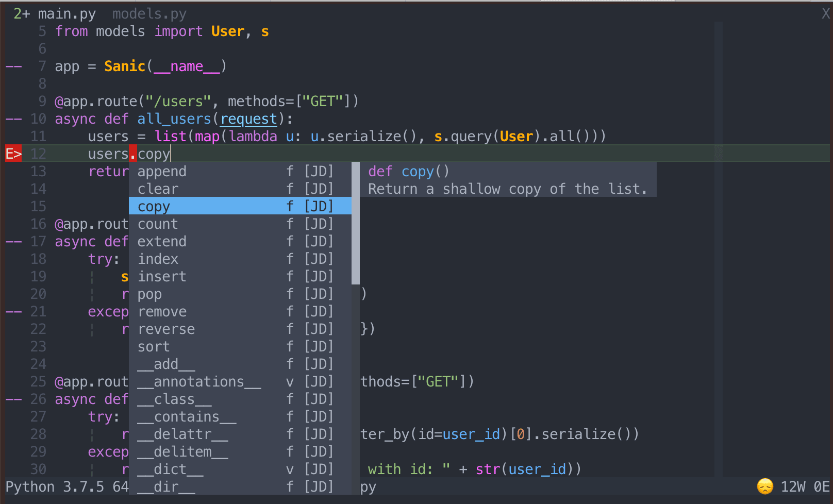The width and height of the screenshot is (833, 504).
Task: Click the 'v' variable kind icon beside __annotations__
Action: [x=289, y=381]
